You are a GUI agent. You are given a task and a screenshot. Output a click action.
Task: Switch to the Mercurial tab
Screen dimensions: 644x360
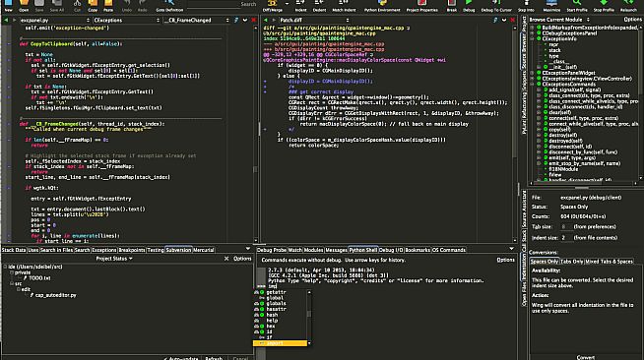pyautogui.click(x=204, y=250)
